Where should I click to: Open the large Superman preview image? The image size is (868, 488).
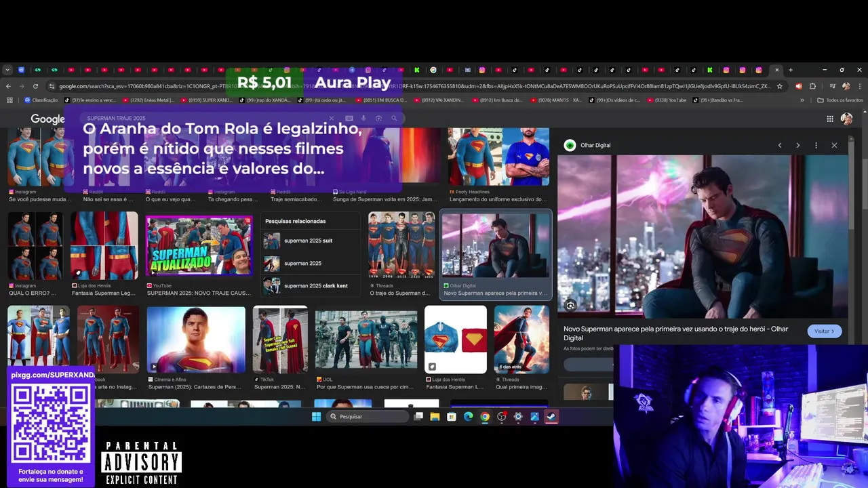coord(703,237)
